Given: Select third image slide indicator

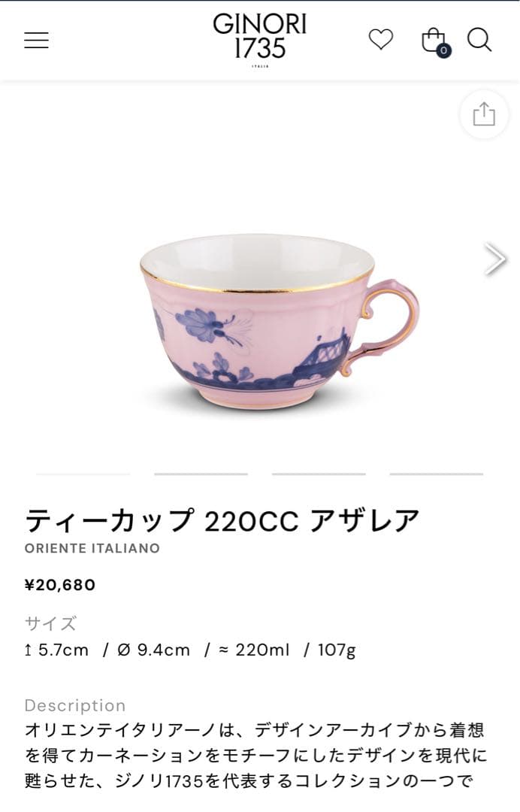Looking at the screenshot, I should click(x=319, y=474).
